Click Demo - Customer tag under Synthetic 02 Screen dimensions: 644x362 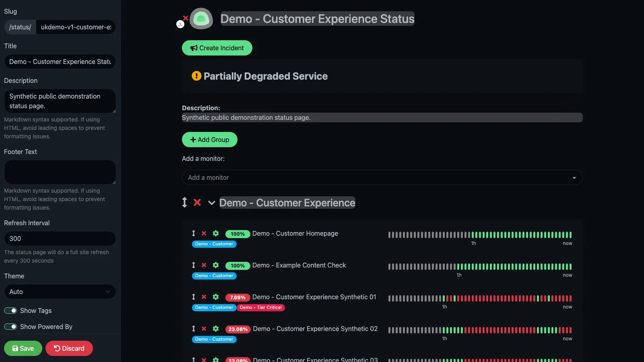click(x=214, y=339)
